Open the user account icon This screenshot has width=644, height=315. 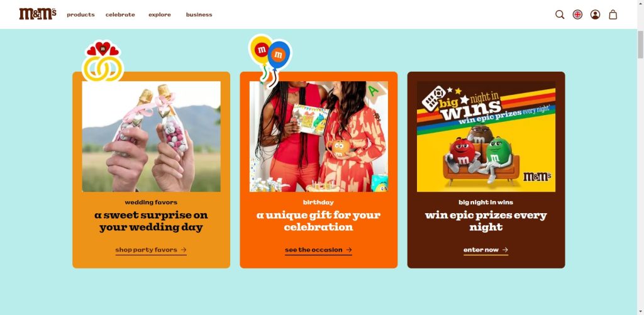pos(595,15)
